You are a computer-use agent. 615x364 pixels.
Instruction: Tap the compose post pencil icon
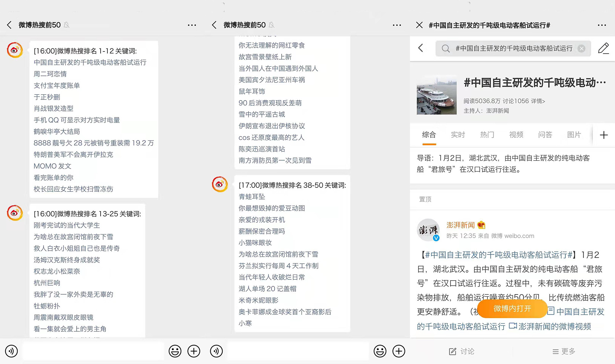coord(603,48)
